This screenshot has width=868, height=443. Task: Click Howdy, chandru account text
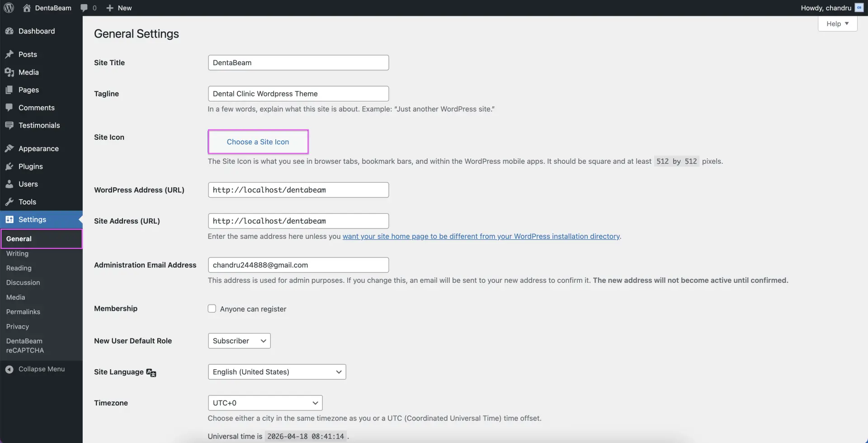[826, 8]
